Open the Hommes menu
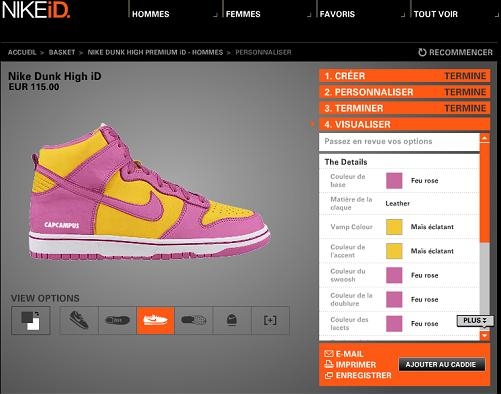 tap(151, 14)
